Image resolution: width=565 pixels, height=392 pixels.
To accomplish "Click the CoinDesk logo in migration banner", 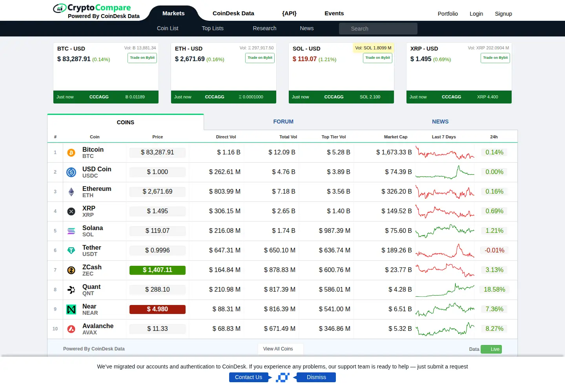I will coord(282,377).
